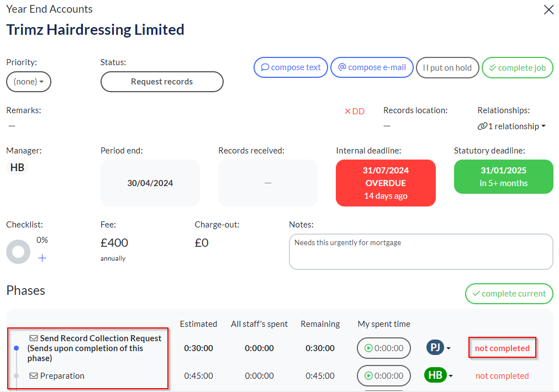559x392 pixels.
Task: Close the Year End Accounts dialog
Action: pyautogui.click(x=549, y=9)
